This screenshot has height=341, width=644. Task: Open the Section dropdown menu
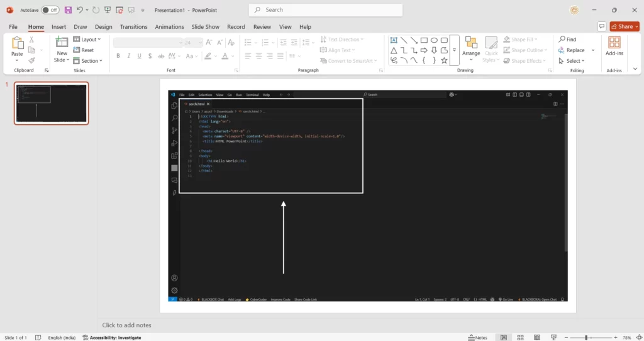(89, 61)
